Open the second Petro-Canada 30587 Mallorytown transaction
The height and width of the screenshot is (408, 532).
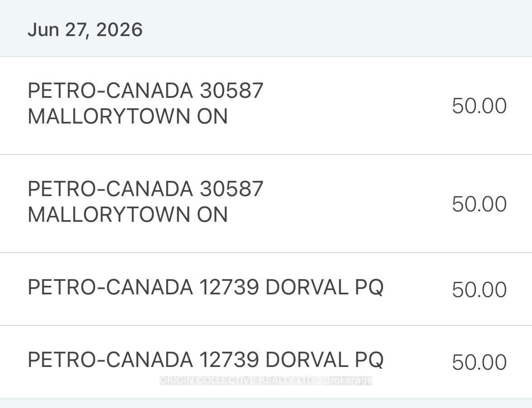tap(266, 203)
